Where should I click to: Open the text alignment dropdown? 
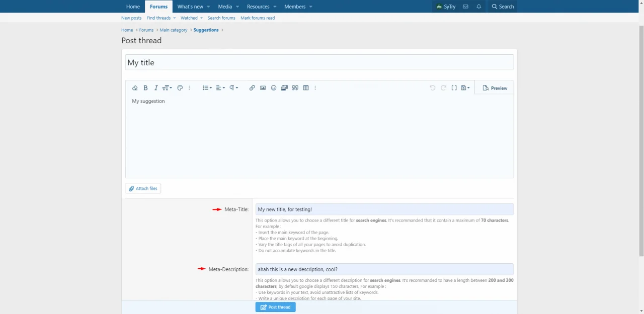coord(220,88)
